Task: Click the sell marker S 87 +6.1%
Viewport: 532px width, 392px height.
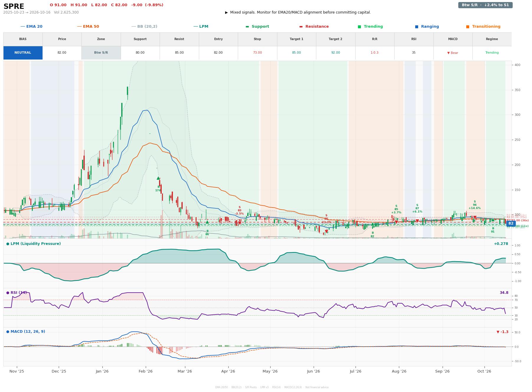Action: 417,221
